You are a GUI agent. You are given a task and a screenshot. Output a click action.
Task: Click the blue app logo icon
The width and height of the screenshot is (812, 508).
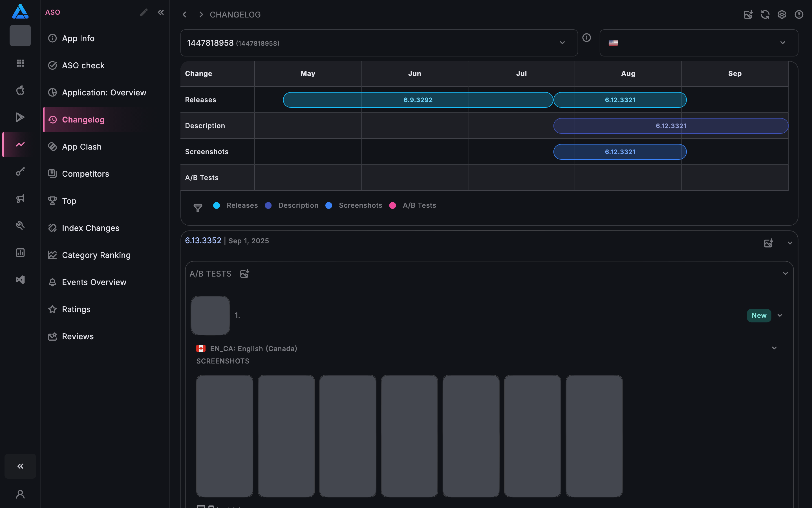tap(20, 11)
